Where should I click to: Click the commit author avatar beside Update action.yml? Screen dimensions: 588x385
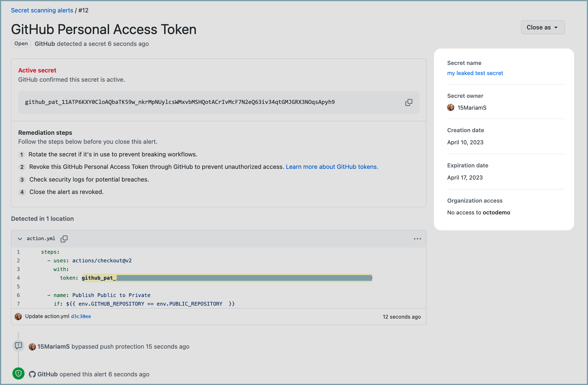[x=18, y=317]
